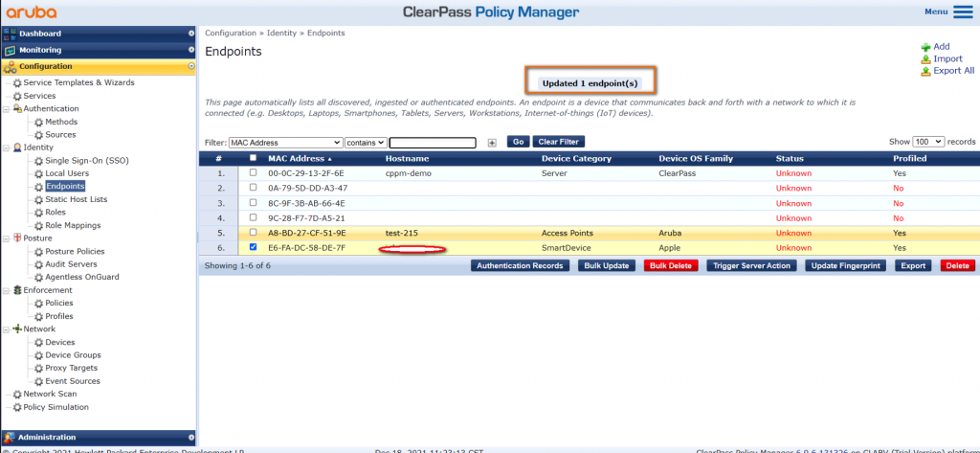Screen dimensions: 980x453
Task: Click the Enforcement traffic light icon
Action: click(17, 290)
